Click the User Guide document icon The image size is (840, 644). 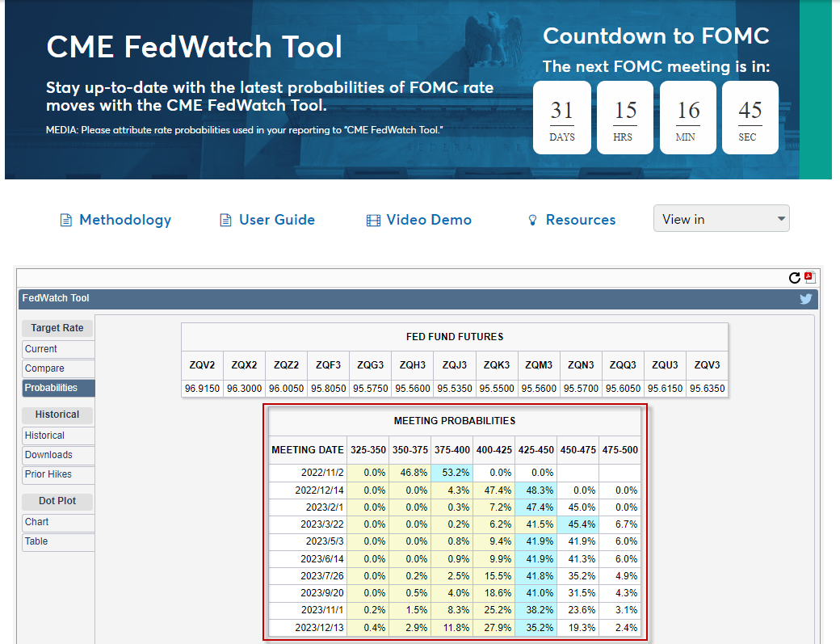coord(225,221)
